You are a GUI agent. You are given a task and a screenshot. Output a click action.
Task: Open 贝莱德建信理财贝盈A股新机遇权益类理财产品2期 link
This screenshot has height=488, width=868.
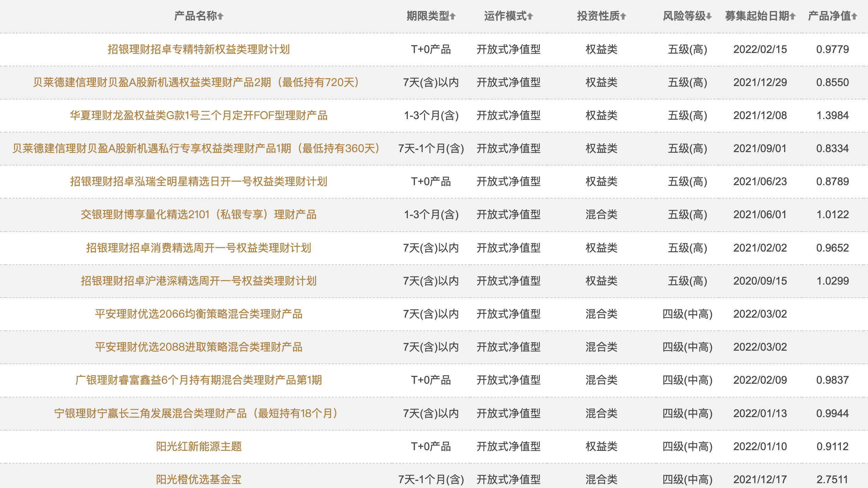(196, 82)
